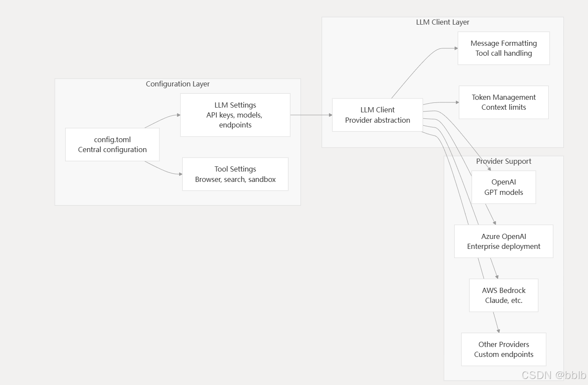Click the LLM Client Provider abstraction node

pos(377,115)
